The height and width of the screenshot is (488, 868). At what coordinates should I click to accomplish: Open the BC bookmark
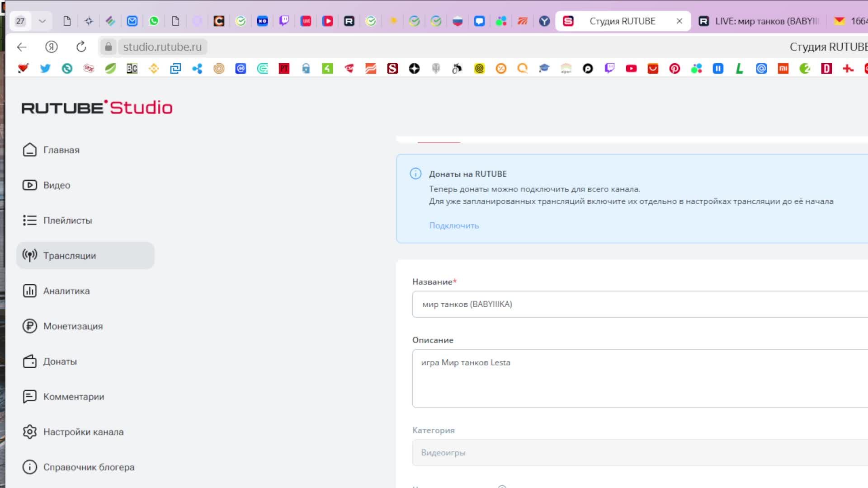[132, 69]
